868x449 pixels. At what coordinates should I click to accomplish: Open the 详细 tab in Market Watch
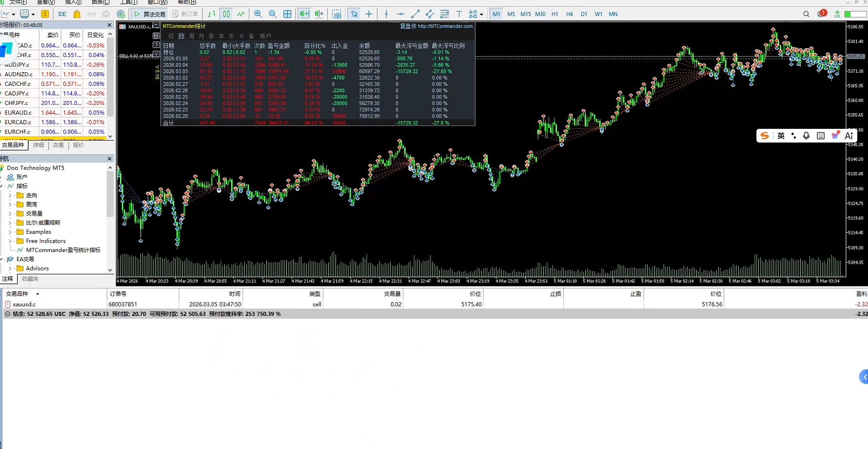pyautogui.click(x=39, y=145)
